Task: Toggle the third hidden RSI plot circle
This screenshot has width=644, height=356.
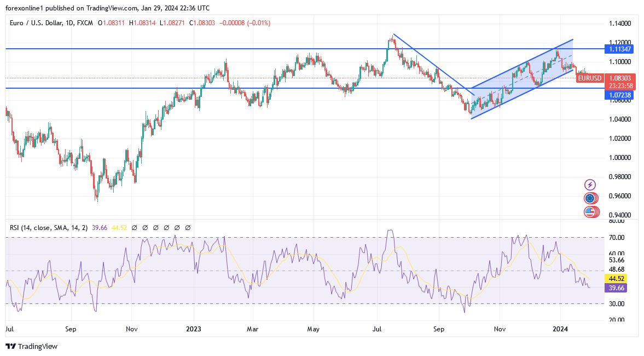Action: [156, 227]
